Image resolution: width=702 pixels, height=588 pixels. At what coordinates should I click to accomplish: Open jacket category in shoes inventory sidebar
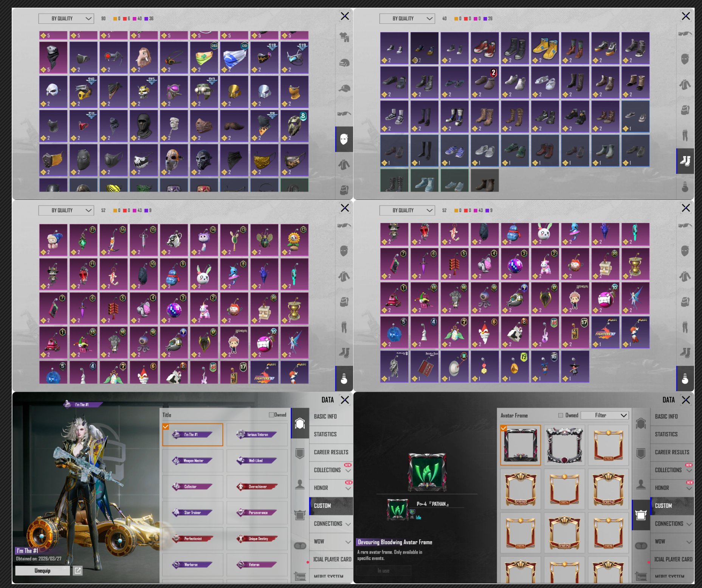pyautogui.click(x=685, y=84)
